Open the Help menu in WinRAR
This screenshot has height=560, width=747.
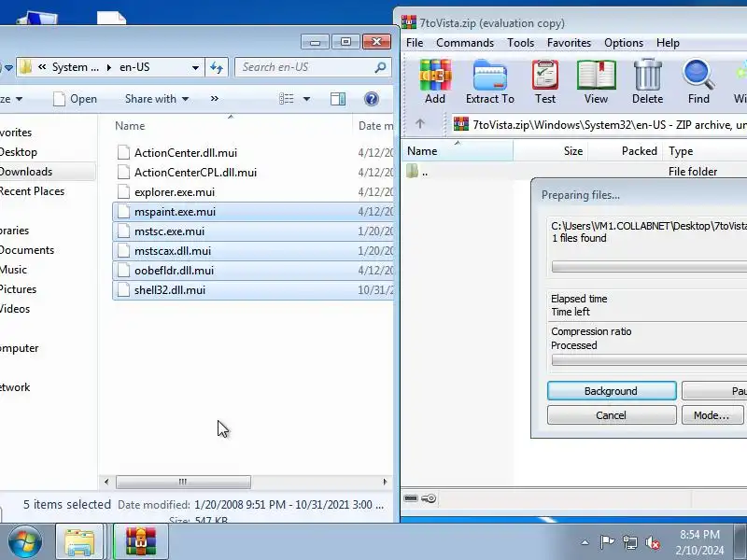[x=668, y=43]
